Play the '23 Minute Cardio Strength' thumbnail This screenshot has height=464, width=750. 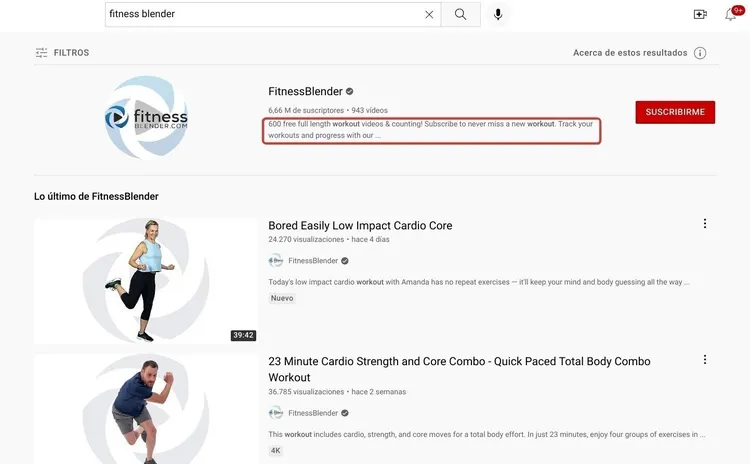tap(146, 409)
